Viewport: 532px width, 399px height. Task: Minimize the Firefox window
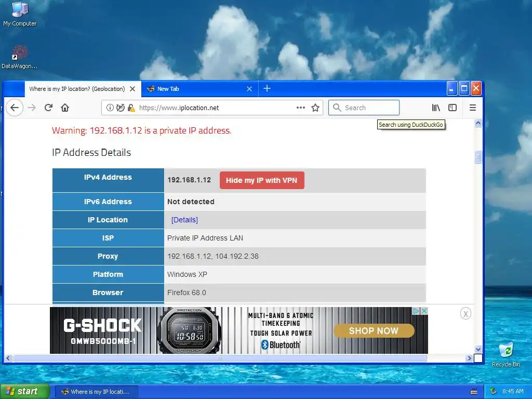(x=451, y=88)
